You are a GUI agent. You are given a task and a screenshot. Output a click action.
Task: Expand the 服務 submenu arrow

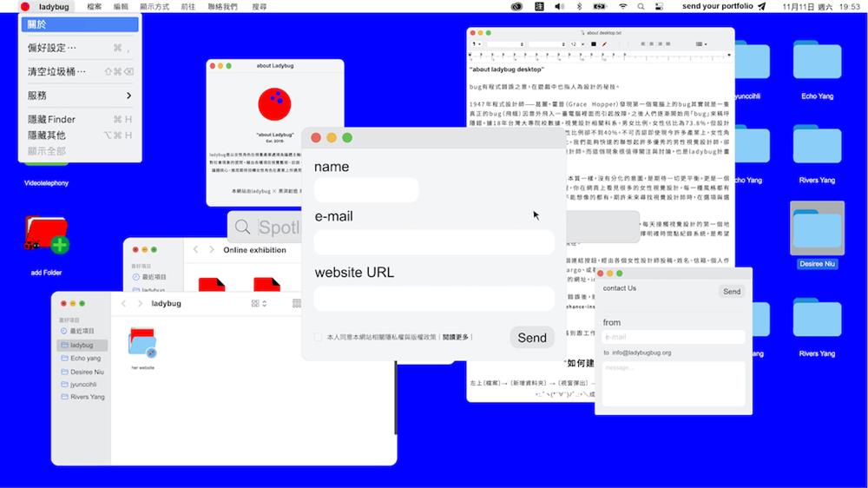129,96
